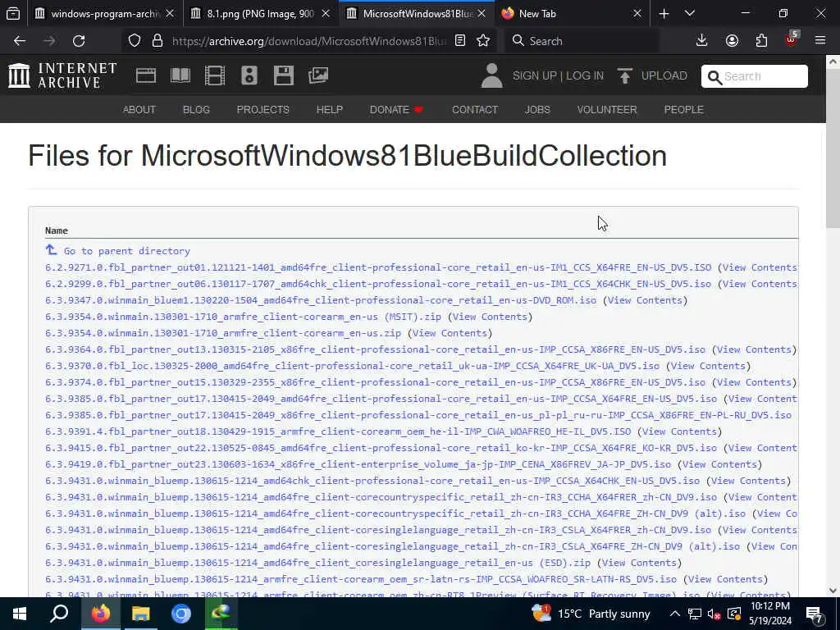Open the Internet Archive home logo

[x=62, y=75]
